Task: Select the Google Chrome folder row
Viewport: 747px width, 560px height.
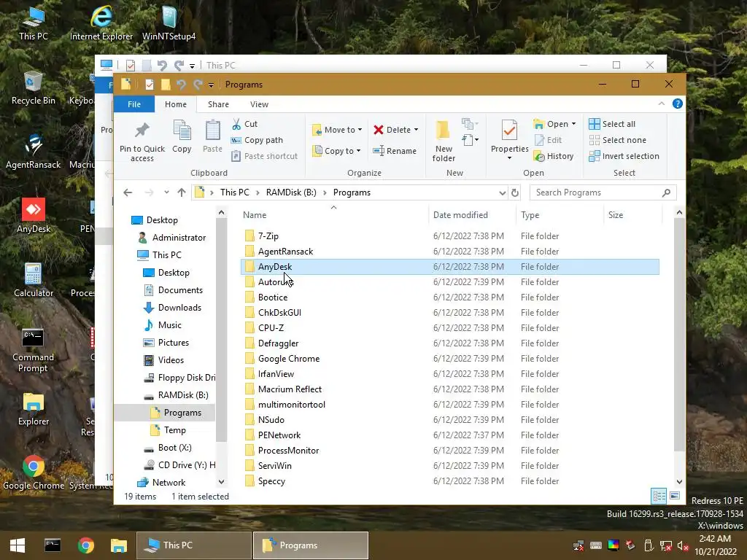Action: click(x=449, y=359)
